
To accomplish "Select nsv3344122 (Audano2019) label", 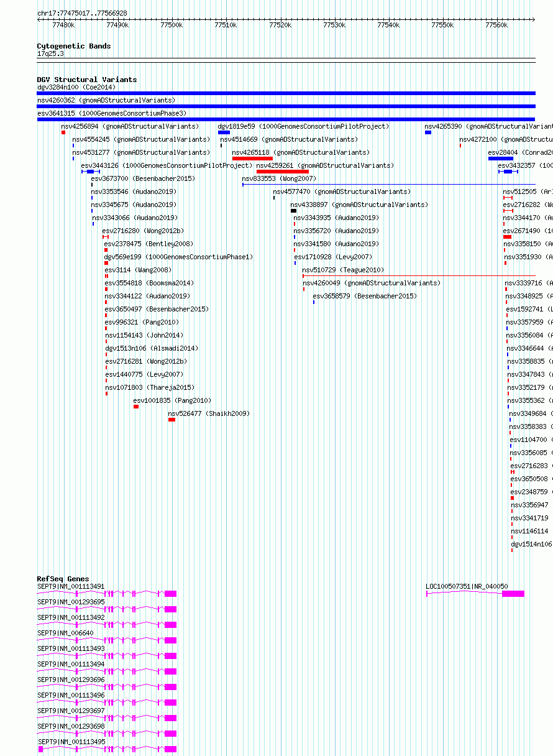I will (147, 296).
